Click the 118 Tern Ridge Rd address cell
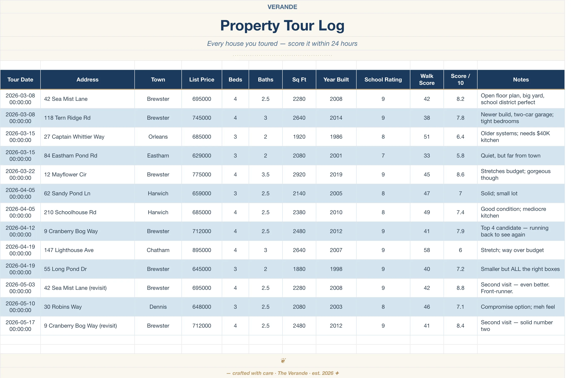This screenshot has height=378, width=588. 87,118
